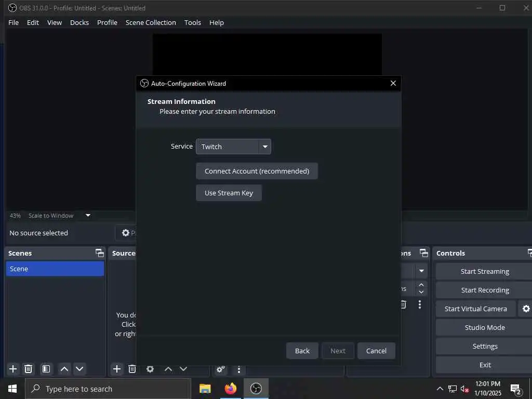This screenshot has width=532, height=399.
Task: Pop out the Scene Transitions dock
Action: coord(424,253)
